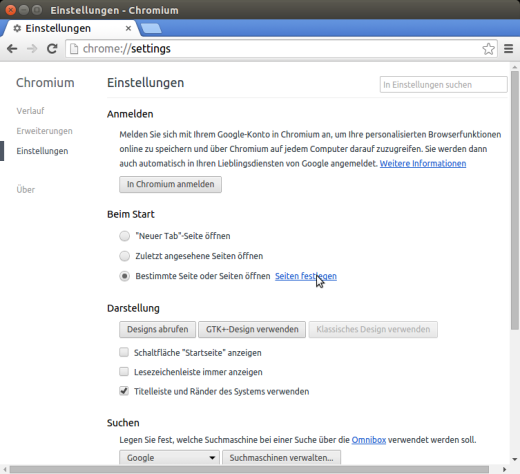Screen dimensions: 520x474
Task: Open a new tab
Action: [151, 28]
